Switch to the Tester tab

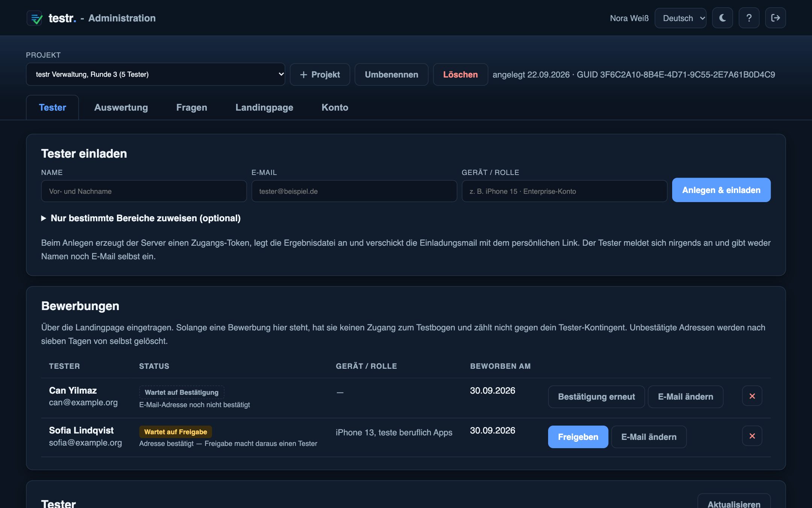(x=52, y=108)
